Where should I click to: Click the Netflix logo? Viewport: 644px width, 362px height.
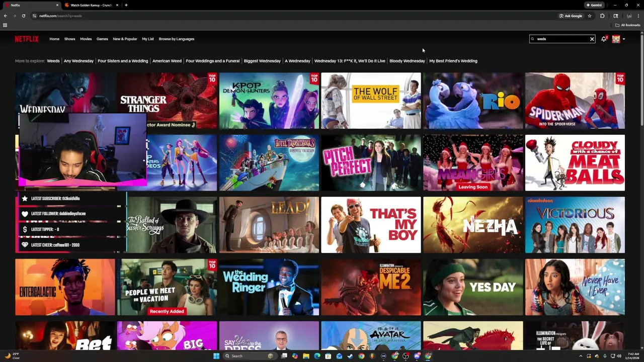coord(27,39)
